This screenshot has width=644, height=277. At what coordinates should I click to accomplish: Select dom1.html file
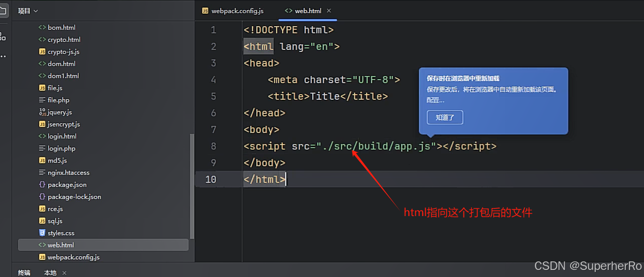pos(63,76)
